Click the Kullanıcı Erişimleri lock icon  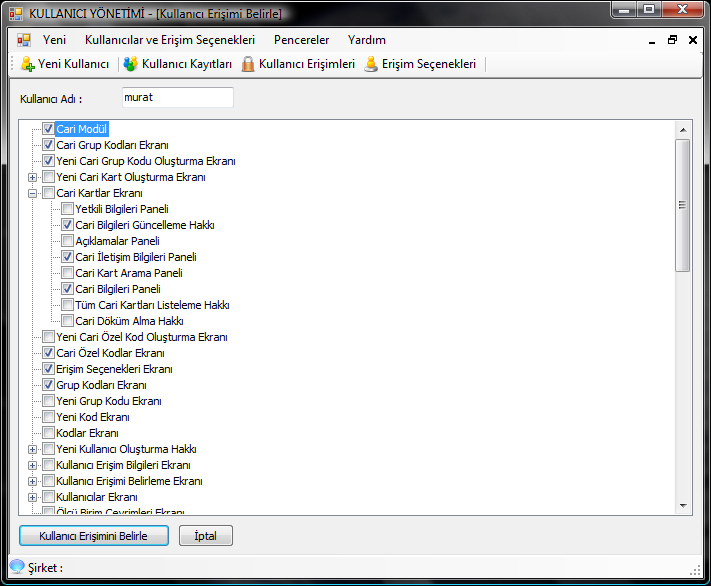tap(247, 64)
